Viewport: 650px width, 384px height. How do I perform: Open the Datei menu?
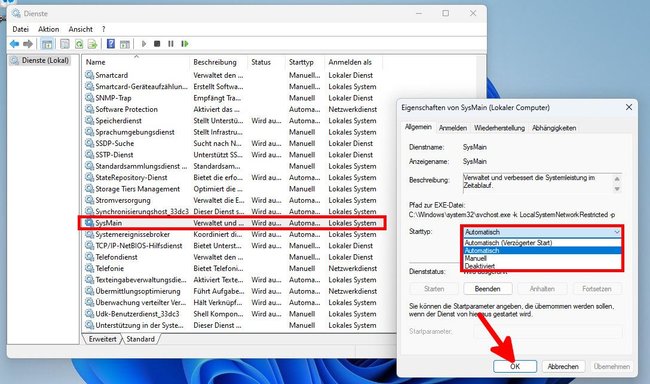(20, 29)
